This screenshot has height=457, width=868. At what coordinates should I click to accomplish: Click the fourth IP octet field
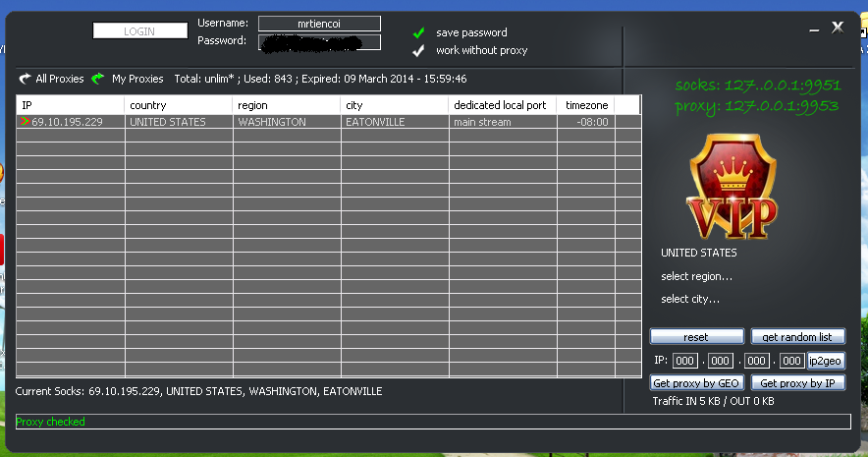coord(791,361)
